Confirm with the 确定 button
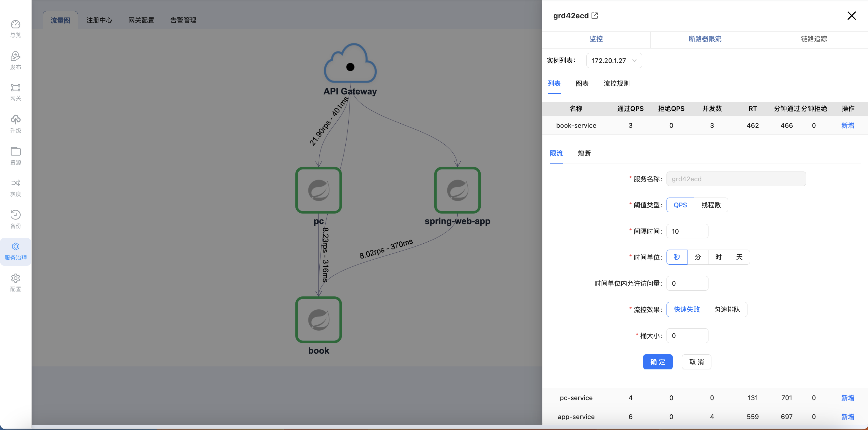The width and height of the screenshot is (868, 430). coord(658,362)
